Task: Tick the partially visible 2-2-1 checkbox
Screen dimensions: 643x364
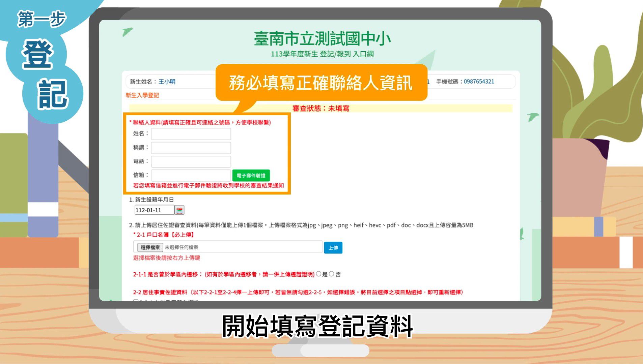Action: point(136,300)
